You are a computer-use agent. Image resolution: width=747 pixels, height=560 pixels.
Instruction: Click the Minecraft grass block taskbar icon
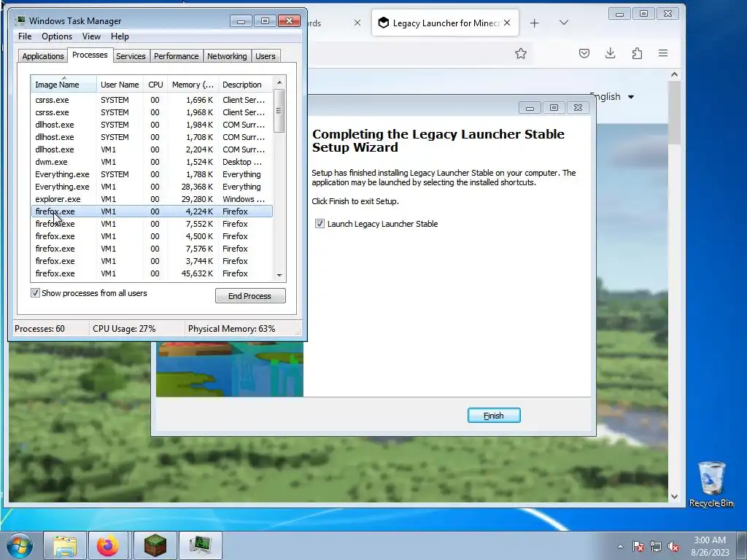point(155,545)
